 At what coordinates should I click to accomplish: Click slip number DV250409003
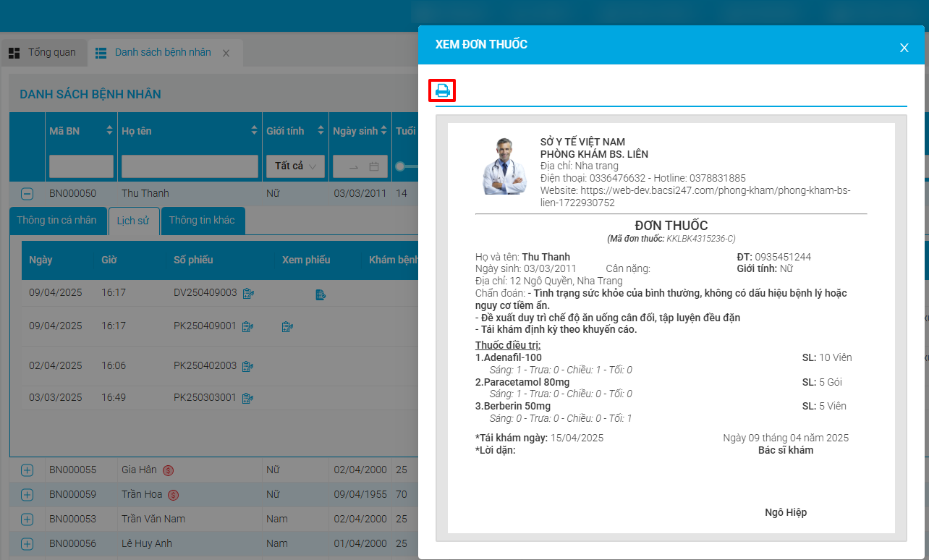[x=205, y=293]
